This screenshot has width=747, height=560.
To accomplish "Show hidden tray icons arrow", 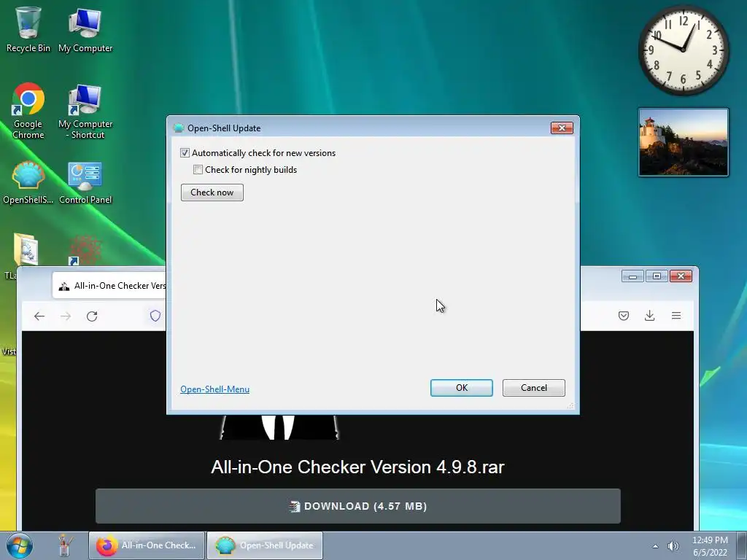I will click(656, 546).
